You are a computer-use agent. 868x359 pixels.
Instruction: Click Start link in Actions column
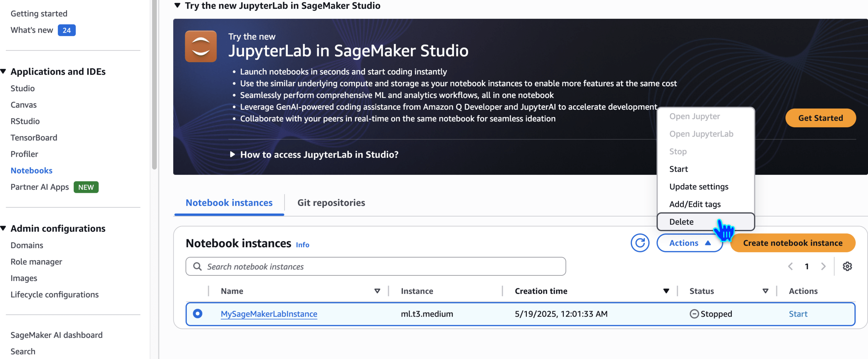pos(798,314)
